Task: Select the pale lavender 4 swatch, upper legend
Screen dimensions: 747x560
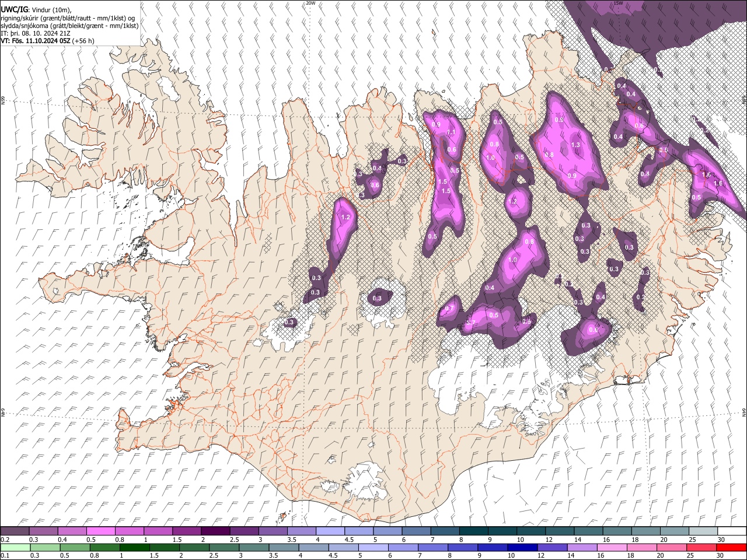Action: 329,531
